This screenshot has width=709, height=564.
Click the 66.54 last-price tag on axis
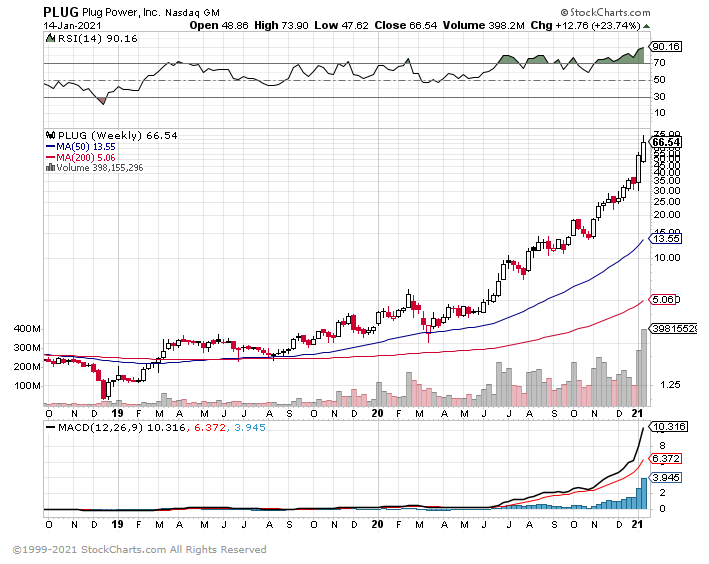(666, 142)
